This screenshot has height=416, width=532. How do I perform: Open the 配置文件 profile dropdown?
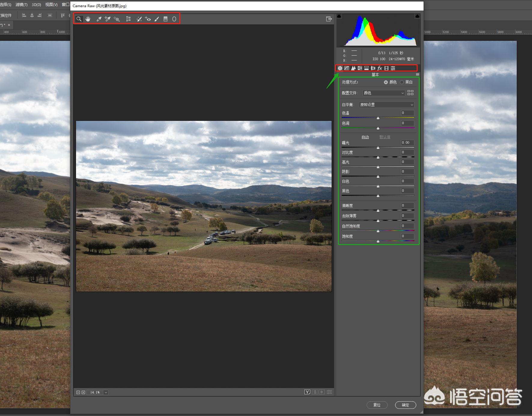pos(384,93)
